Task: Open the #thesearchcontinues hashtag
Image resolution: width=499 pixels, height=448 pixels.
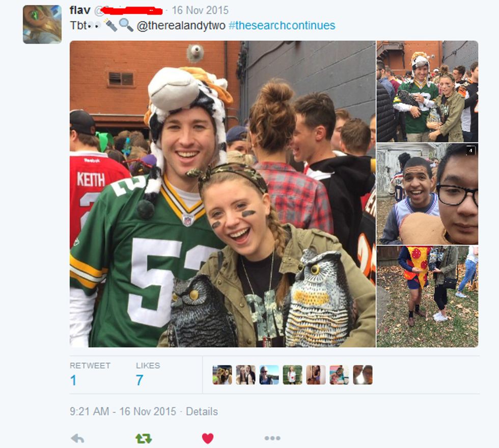Action: coord(282,25)
